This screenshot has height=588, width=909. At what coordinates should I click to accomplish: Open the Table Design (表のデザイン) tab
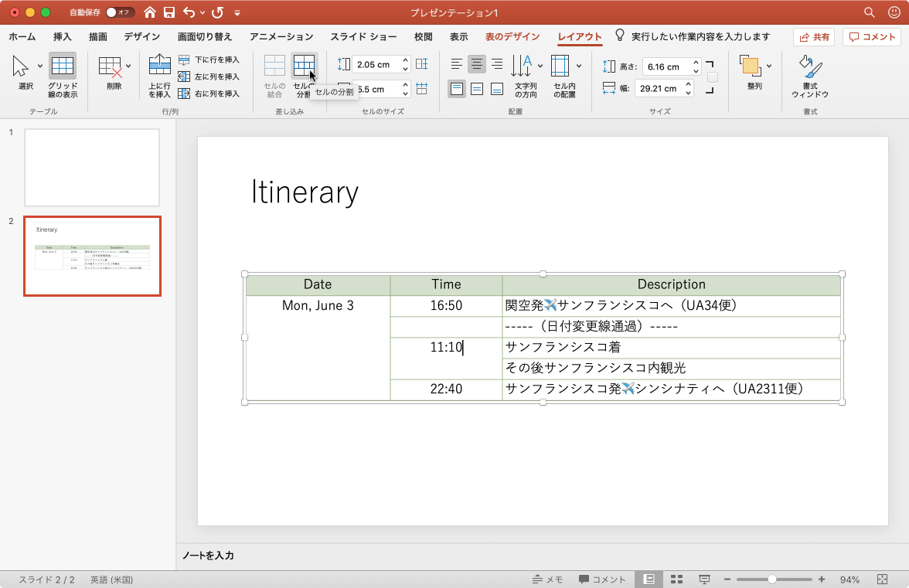coord(513,36)
